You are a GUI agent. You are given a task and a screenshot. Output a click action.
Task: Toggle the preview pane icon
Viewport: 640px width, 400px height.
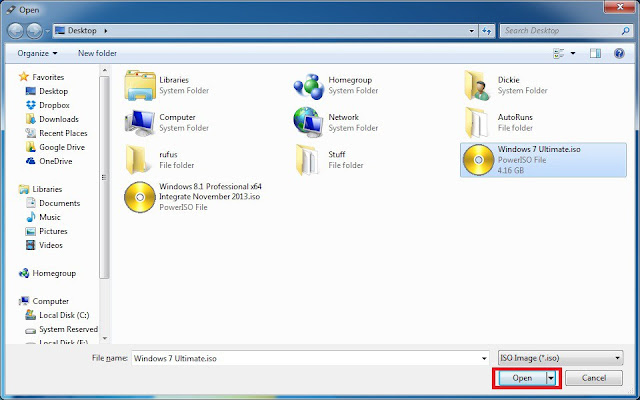tap(595, 53)
